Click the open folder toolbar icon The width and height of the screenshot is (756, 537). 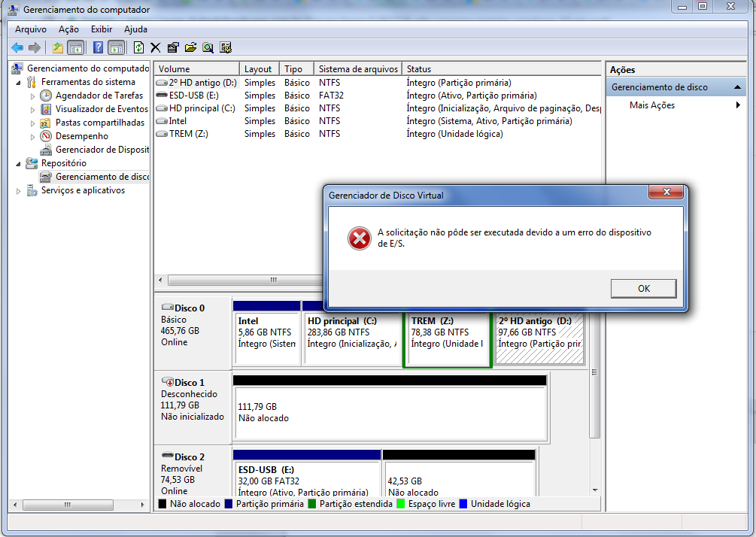(190, 47)
